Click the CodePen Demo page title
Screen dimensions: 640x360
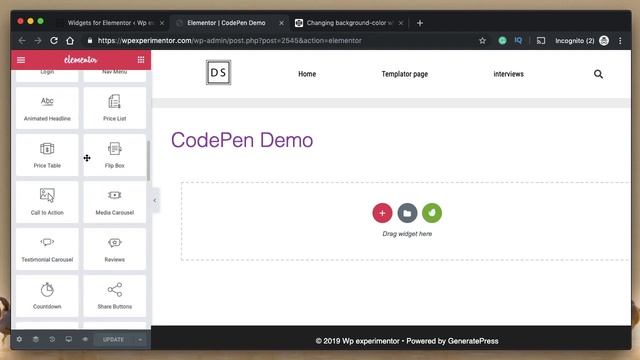tap(242, 140)
